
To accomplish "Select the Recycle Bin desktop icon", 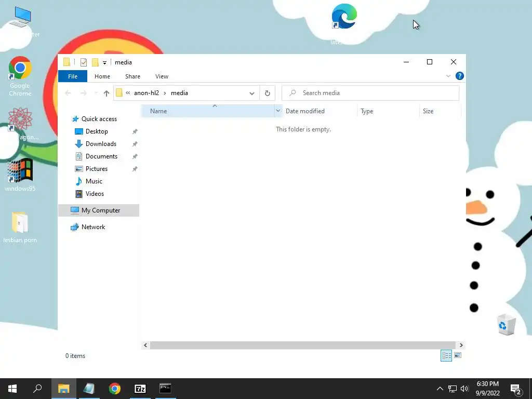I will [x=506, y=325].
